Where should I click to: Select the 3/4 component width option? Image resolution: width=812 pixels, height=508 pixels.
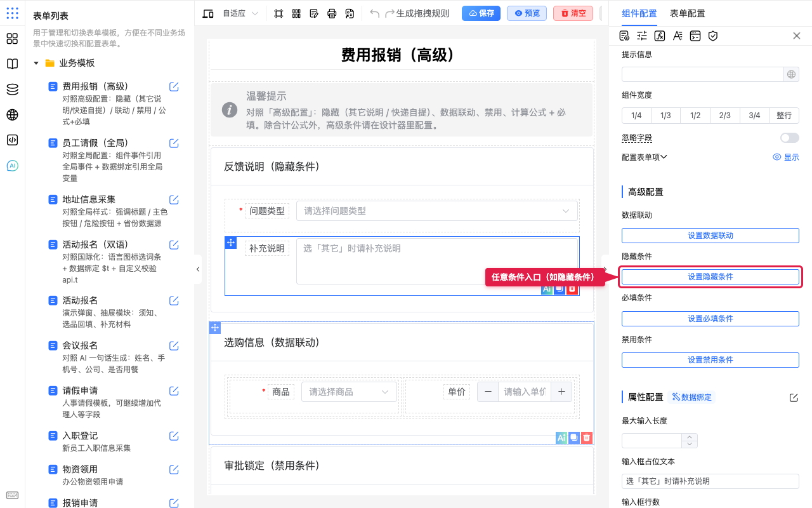(754, 115)
